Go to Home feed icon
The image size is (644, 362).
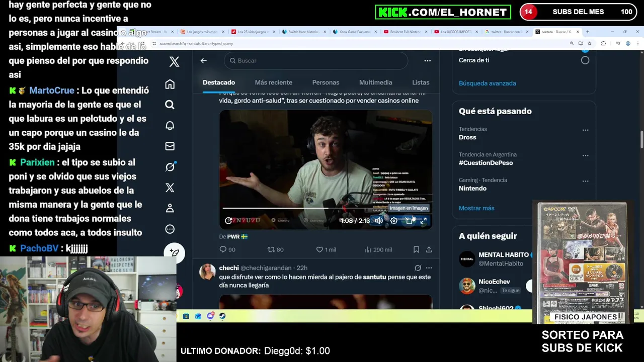tap(170, 84)
